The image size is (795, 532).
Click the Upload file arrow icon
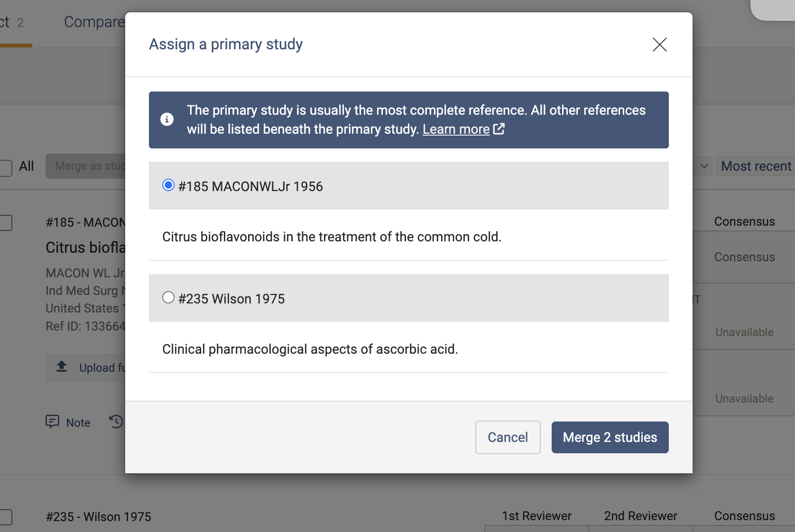click(x=62, y=367)
